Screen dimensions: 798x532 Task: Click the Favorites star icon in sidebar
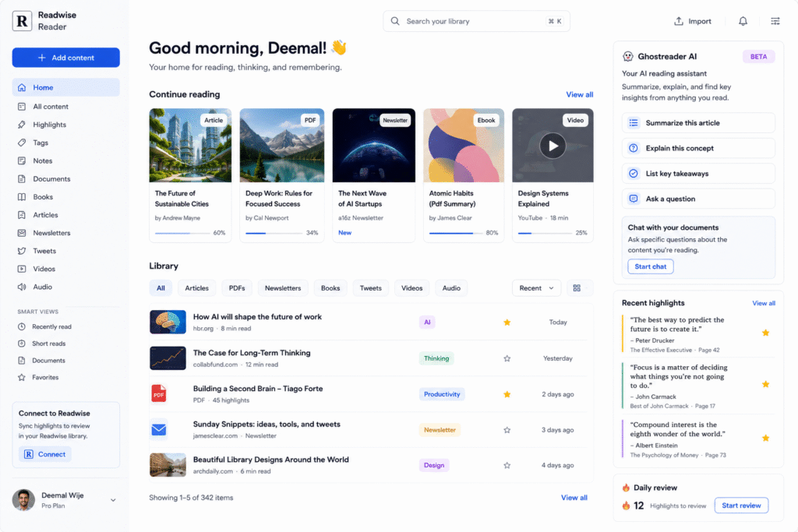click(x=21, y=377)
